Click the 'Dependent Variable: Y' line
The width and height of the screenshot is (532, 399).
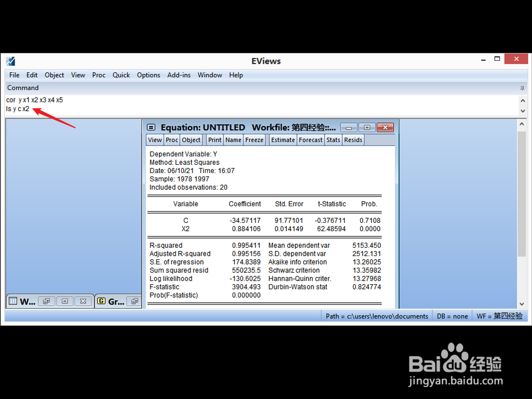(x=183, y=154)
